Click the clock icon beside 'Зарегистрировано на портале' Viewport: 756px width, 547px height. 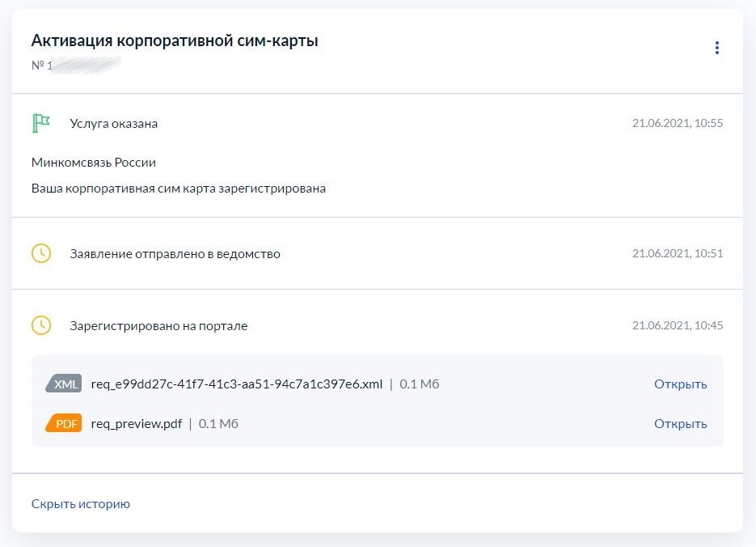click(40, 325)
